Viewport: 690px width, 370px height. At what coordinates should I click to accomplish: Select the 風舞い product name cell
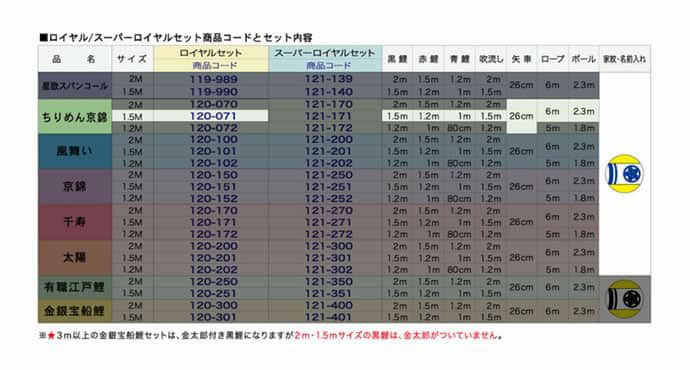coord(74,151)
